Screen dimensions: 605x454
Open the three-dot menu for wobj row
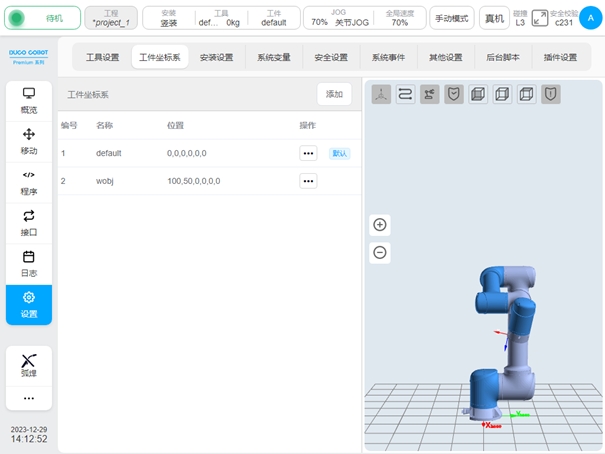tap(308, 181)
